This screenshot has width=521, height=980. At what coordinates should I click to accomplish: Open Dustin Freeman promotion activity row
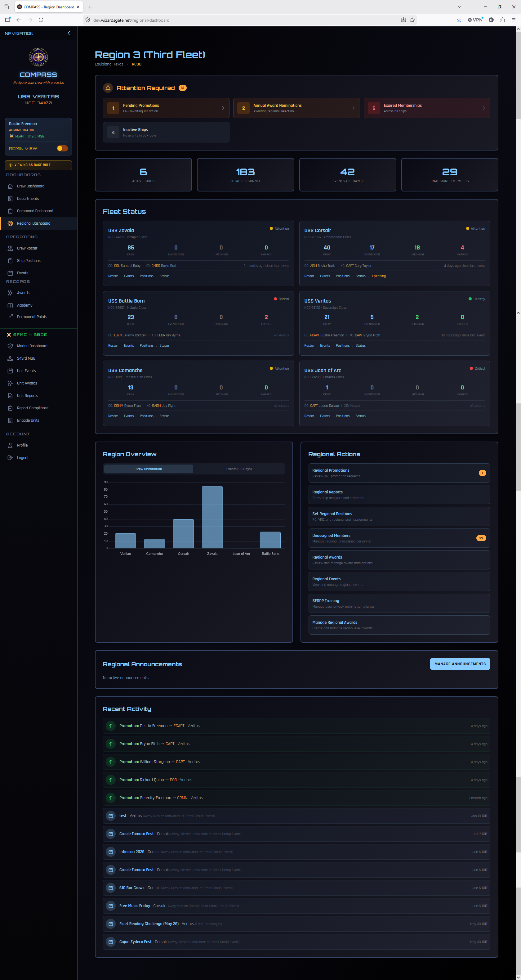296,726
